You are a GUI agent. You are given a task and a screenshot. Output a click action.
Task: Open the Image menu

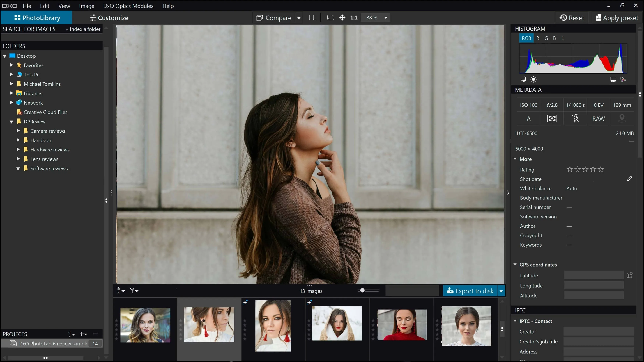pyautogui.click(x=86, y=6)
